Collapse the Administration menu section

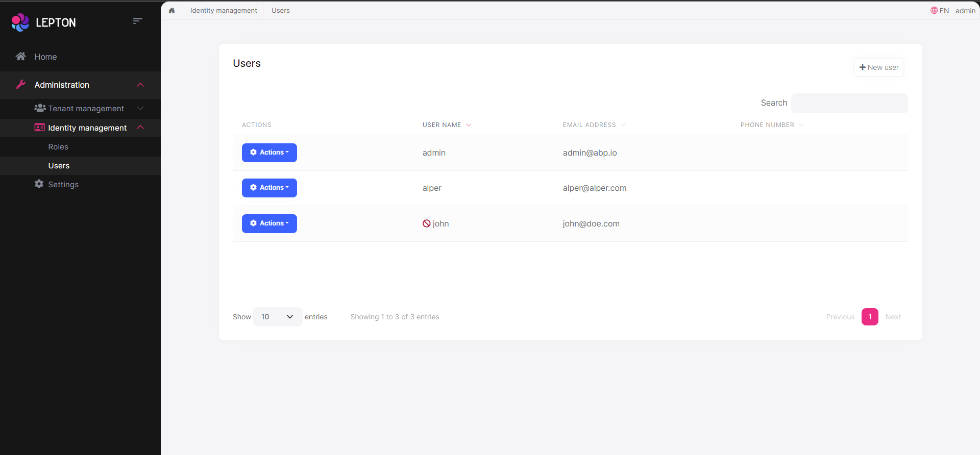pos(140,85)
